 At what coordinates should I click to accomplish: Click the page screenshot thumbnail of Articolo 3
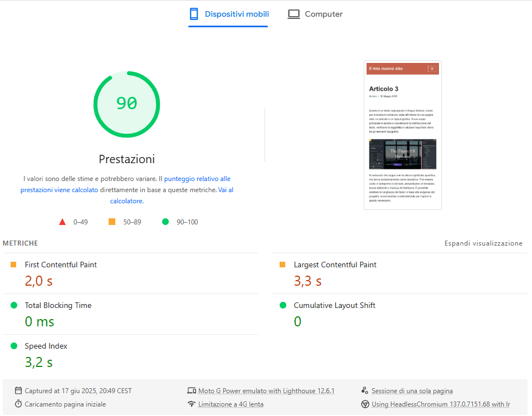[x=403, y=135]
